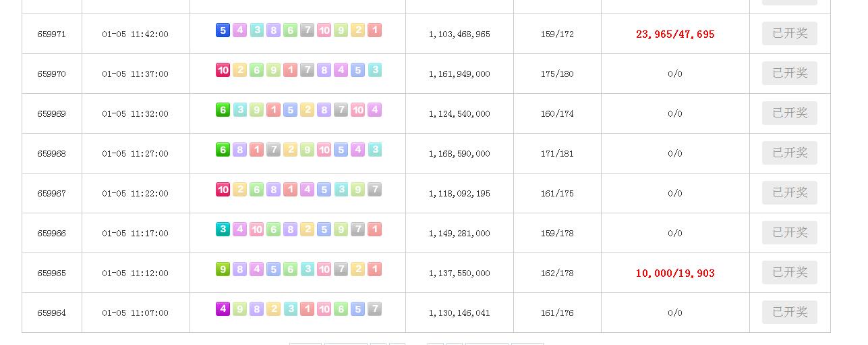Click the teal 3 ball in draw 659966
This screenshot has width=868, height=345.
pos(223,230)
